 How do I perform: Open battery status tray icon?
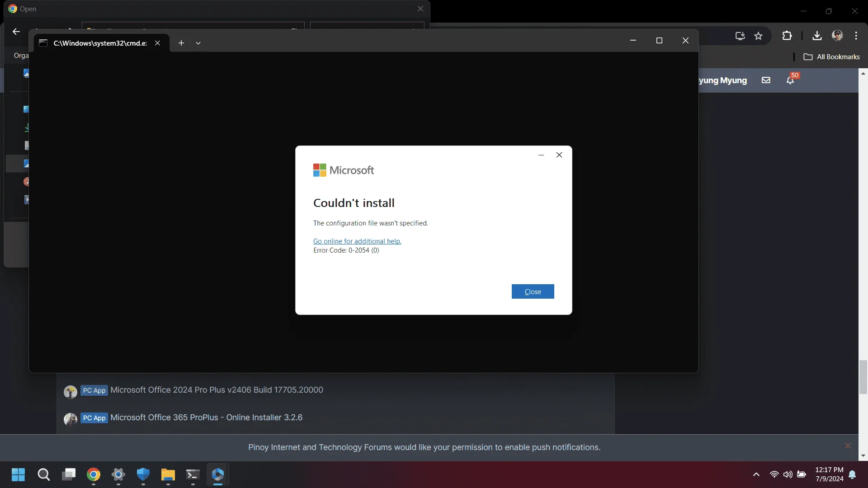(x=802, y=474)
